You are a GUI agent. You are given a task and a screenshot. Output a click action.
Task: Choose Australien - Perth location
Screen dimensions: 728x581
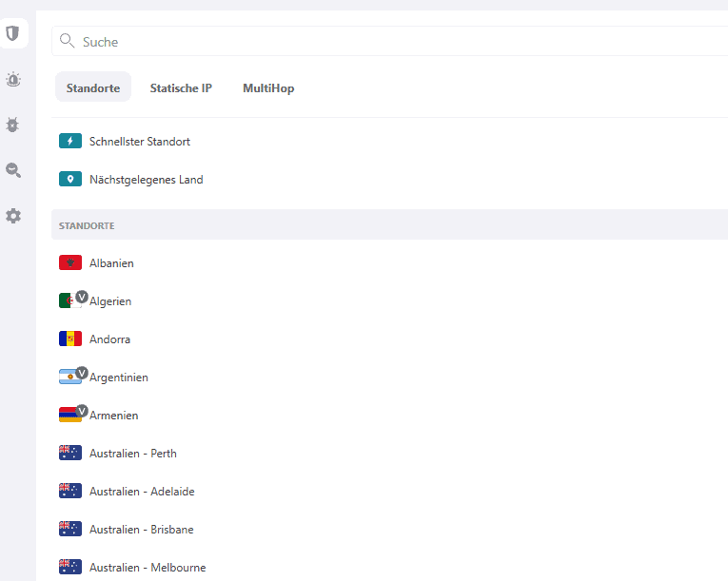pos(389,454)
